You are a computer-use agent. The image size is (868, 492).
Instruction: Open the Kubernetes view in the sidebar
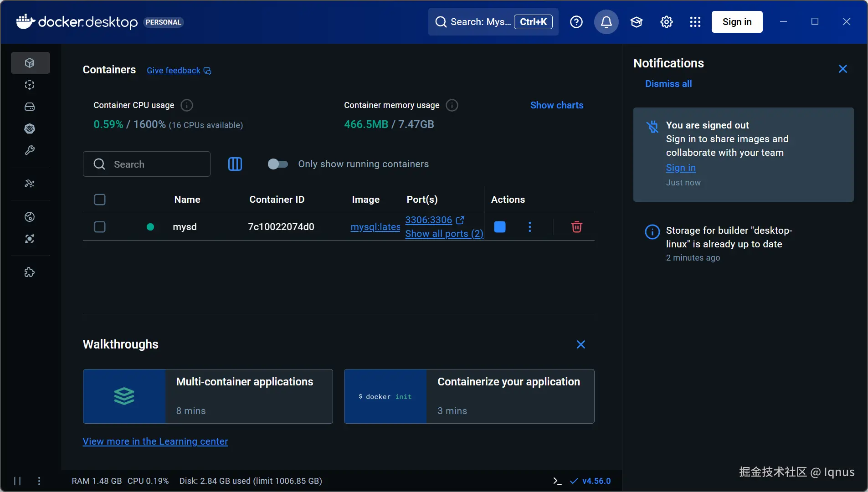click(30, 128)
